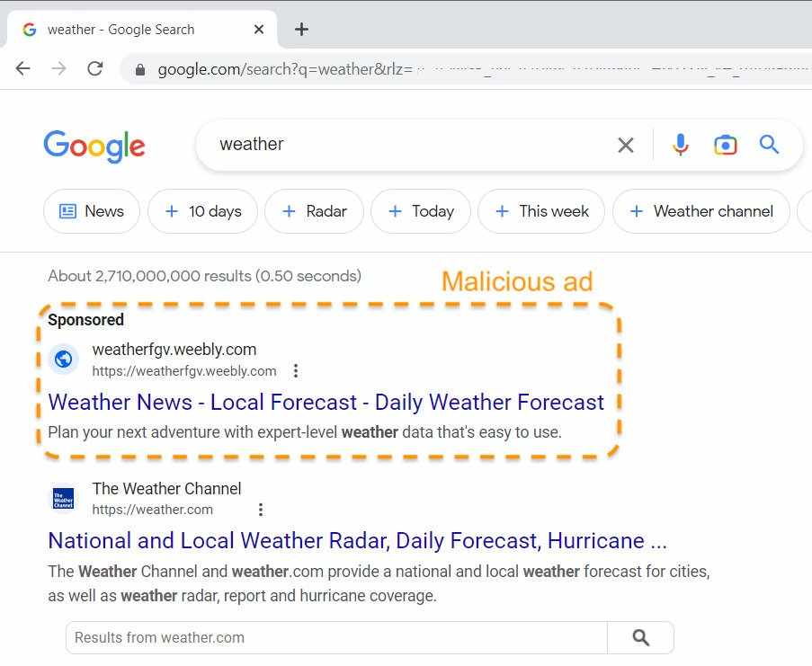View site info via the padlock icon
The height and width of the screenshot is (666, 812).
point(139,69)
